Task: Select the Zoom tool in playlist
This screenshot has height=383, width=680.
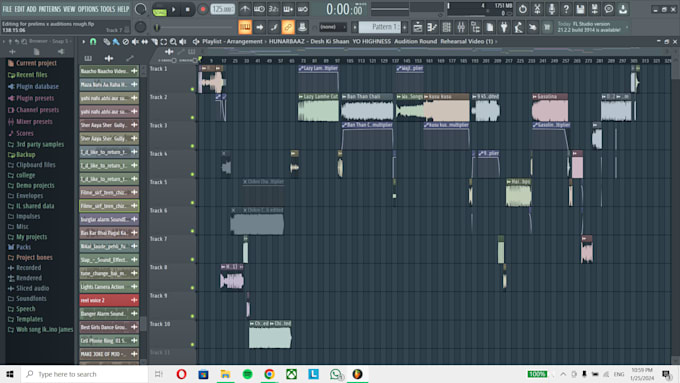Action: tap(173, 42)
